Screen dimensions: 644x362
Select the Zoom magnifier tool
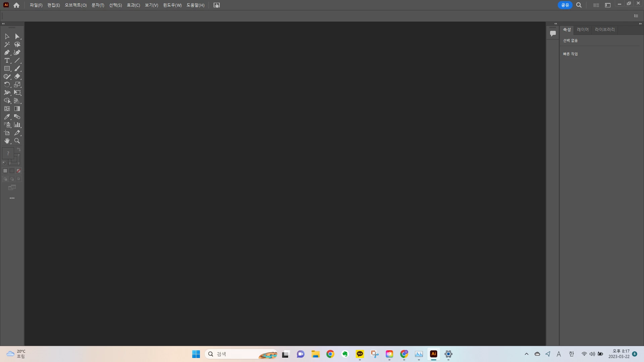point(17,141)
